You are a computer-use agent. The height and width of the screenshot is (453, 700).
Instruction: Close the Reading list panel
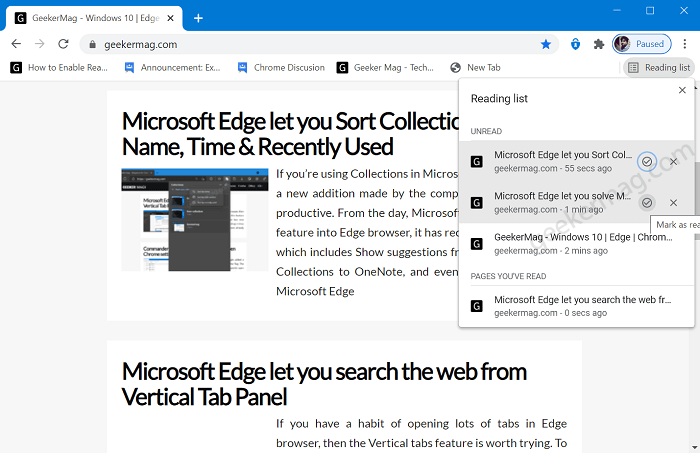coord(682,90)
